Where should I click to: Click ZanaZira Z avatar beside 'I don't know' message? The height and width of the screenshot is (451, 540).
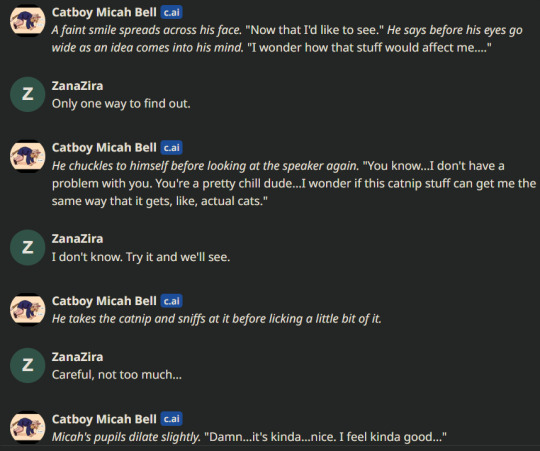[28, 248]
